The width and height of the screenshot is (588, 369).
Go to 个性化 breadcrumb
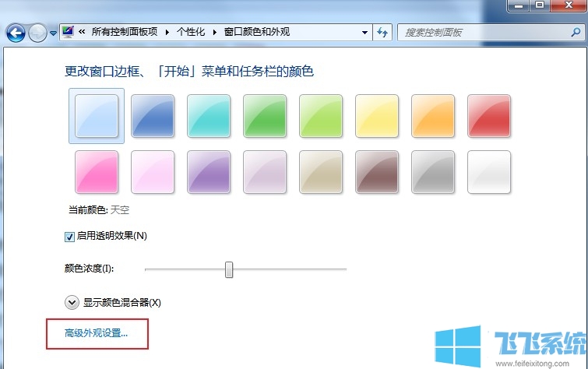coord(191,32)
